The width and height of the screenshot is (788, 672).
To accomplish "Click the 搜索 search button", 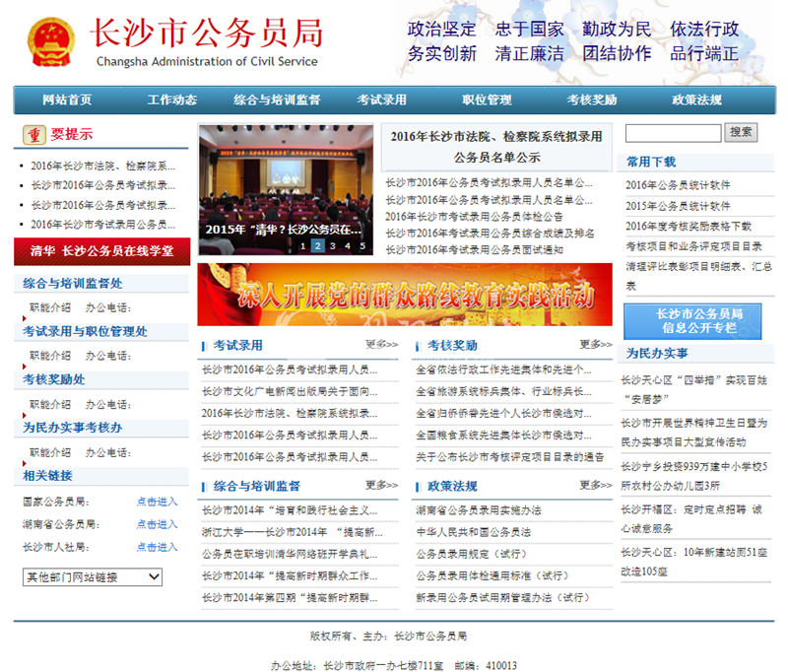I will click(x=741, y=133).
